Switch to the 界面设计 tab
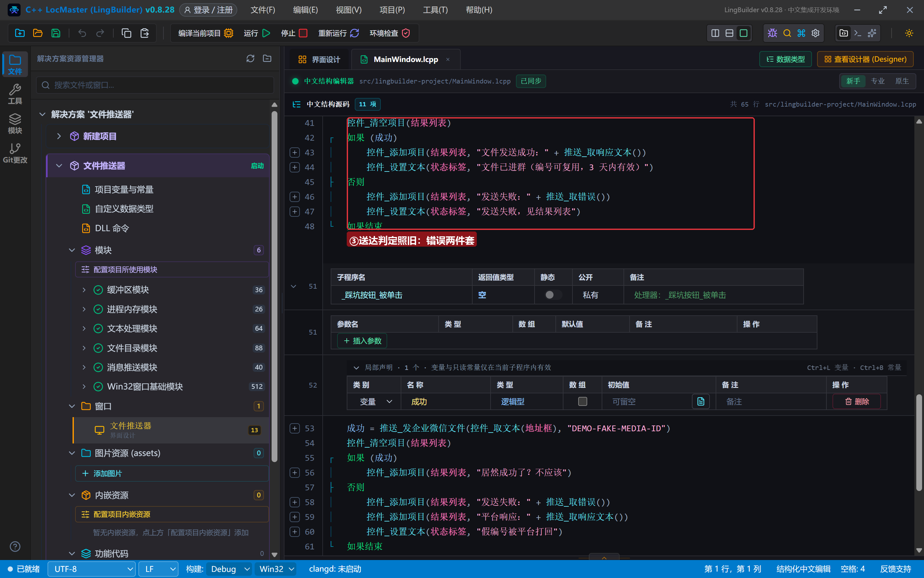Viewport: 924px width, 578px height. click(319, 59)
